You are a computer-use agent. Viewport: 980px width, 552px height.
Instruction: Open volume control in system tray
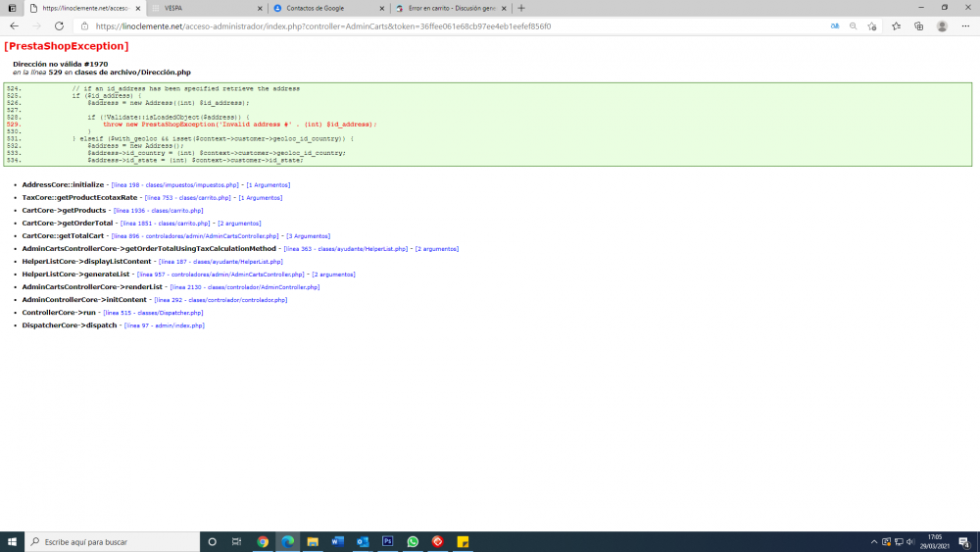[x=910, y=541]
